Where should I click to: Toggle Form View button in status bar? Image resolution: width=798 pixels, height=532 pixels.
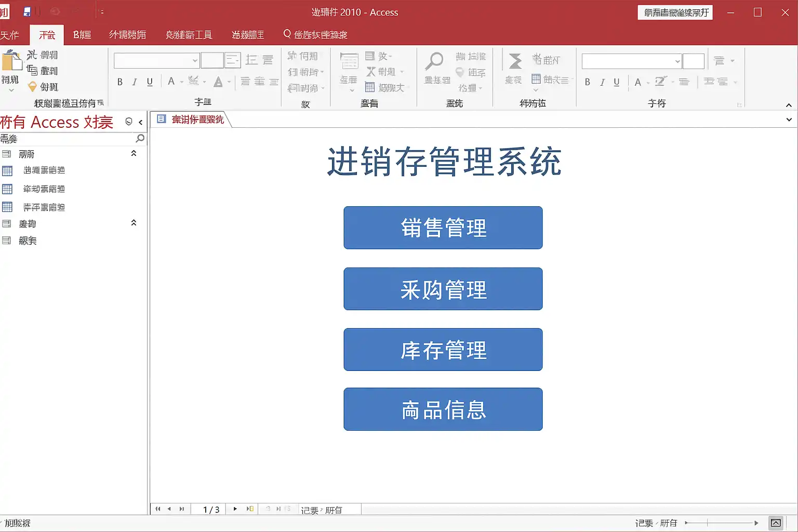[776, 523]
